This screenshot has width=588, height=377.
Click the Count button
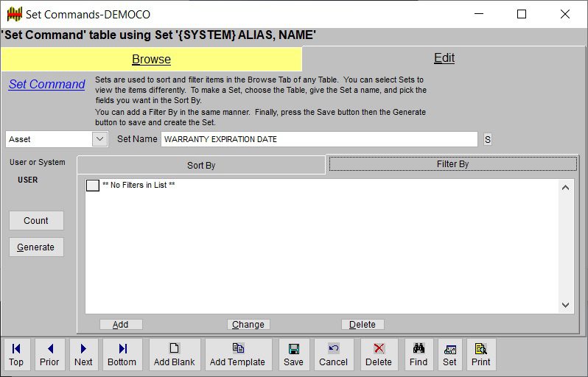[36, 220]
